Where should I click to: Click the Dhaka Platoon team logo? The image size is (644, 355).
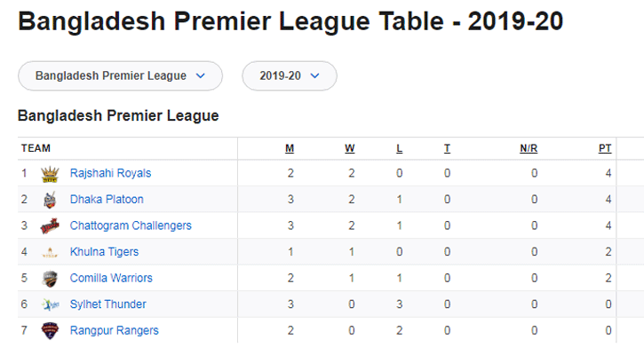point(50,200)
